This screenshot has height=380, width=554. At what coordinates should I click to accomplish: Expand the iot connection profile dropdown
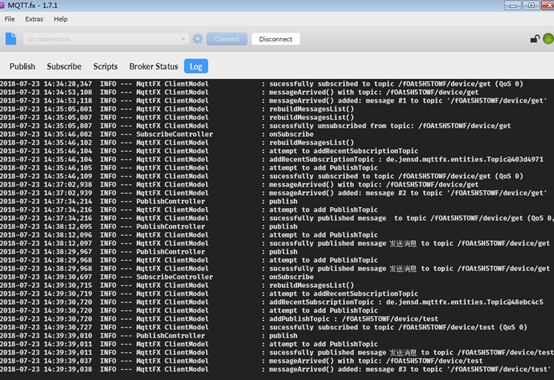click(x=106, y=39)
